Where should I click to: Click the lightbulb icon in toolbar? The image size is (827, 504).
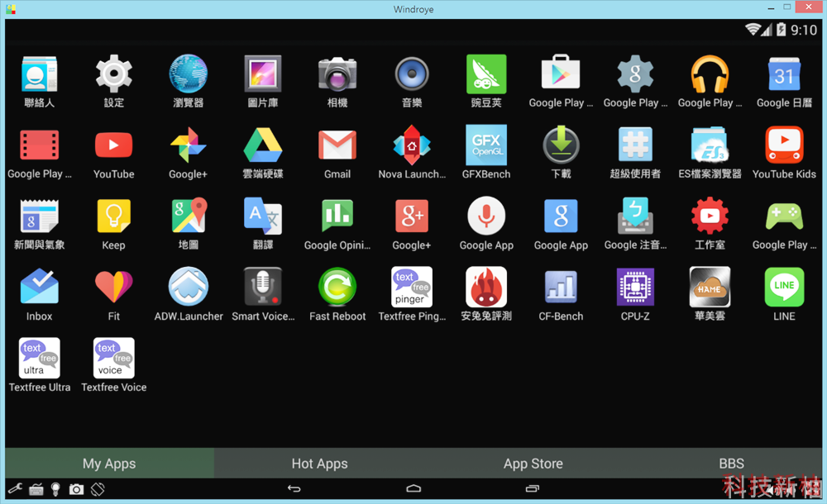point(55,489)
